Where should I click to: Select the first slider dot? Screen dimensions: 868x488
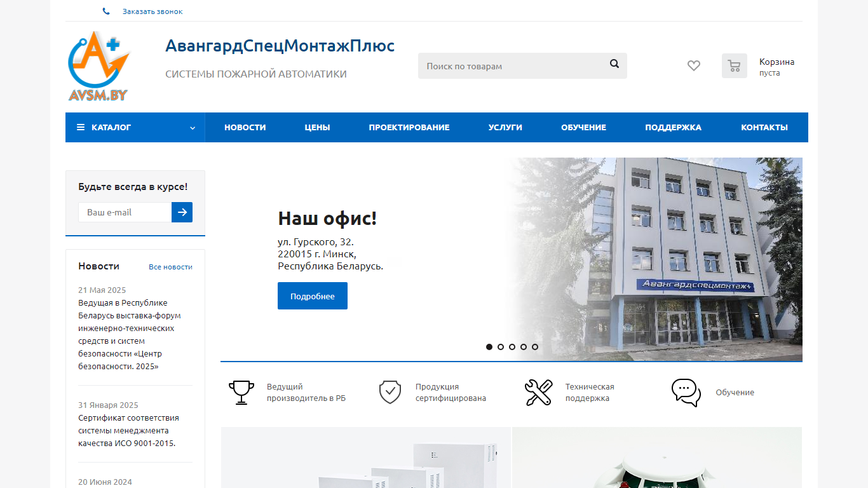tap(489, 347)
